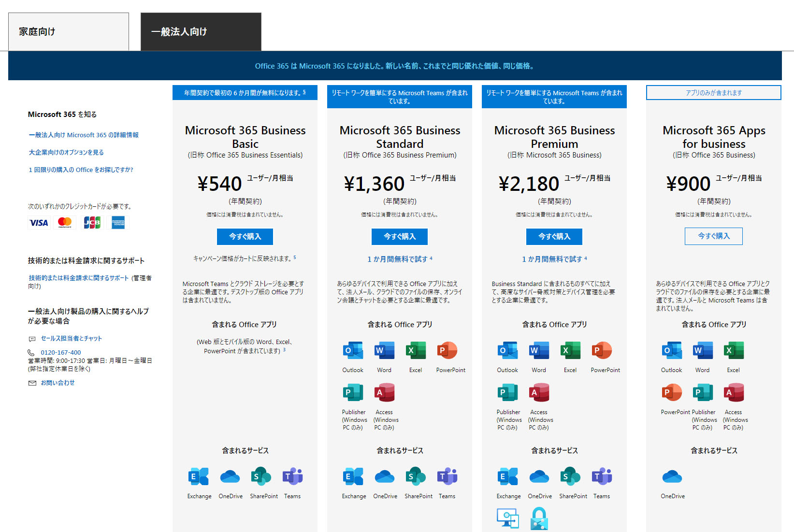Image resolution: width=794 pixels, height=532 pixels.
Task: Click OneDrive icon in Business Premium
Action: coord(539,476)
